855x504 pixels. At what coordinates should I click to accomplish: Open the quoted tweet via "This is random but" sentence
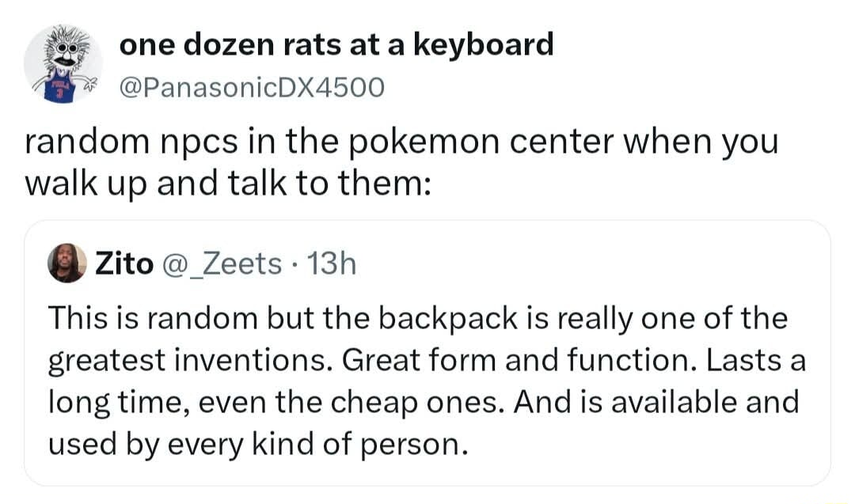coord(180,317)
